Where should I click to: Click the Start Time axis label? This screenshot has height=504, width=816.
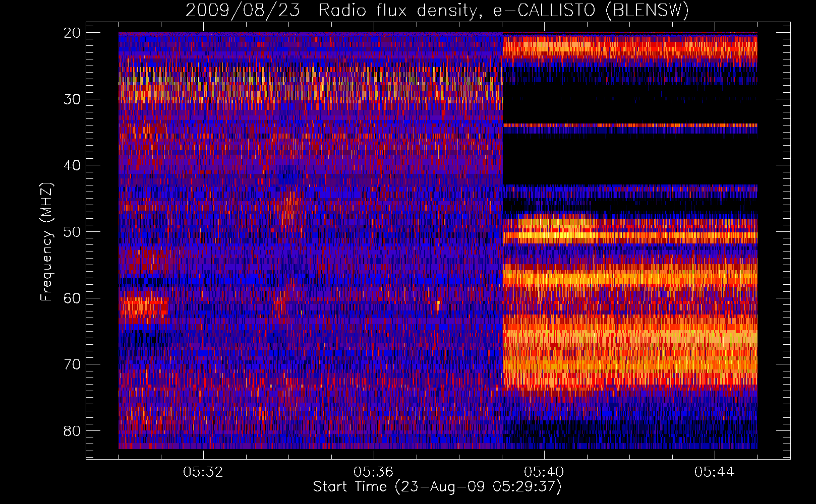click(x=437, y=487)
